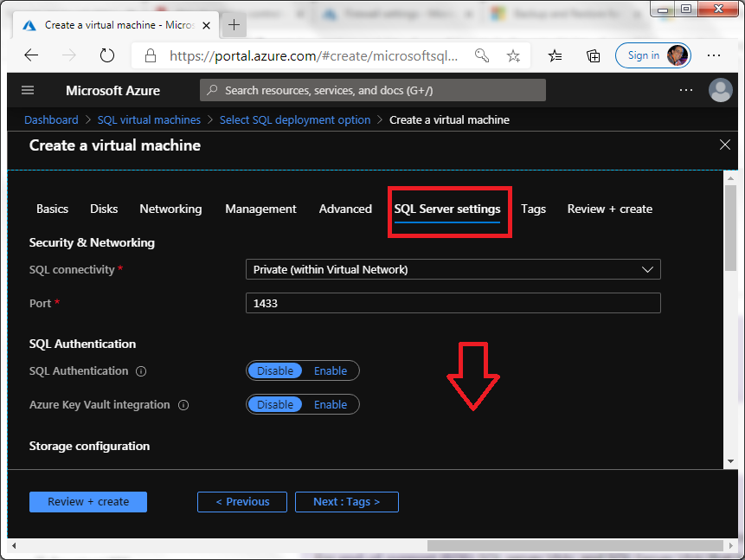Screen dimensions: 745x560
Task: Set Azure Key Vault integration to Disable
Action: (x=275, y=404)
